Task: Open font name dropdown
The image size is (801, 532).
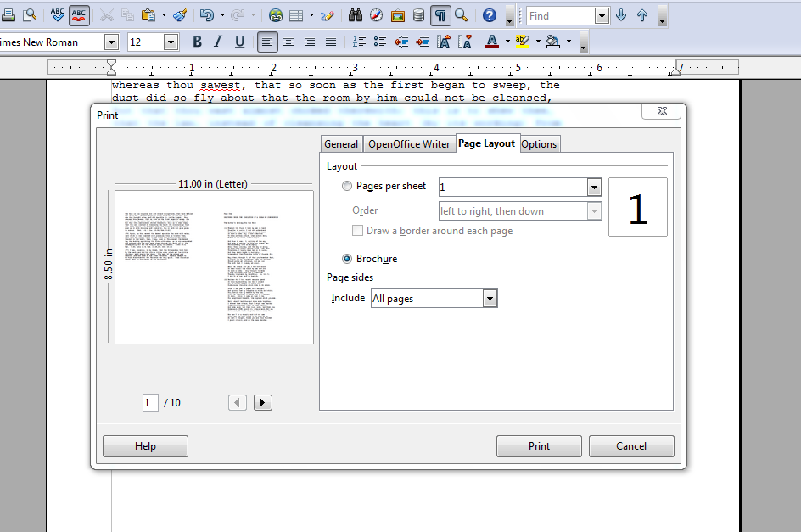Action: pos(111,42)
